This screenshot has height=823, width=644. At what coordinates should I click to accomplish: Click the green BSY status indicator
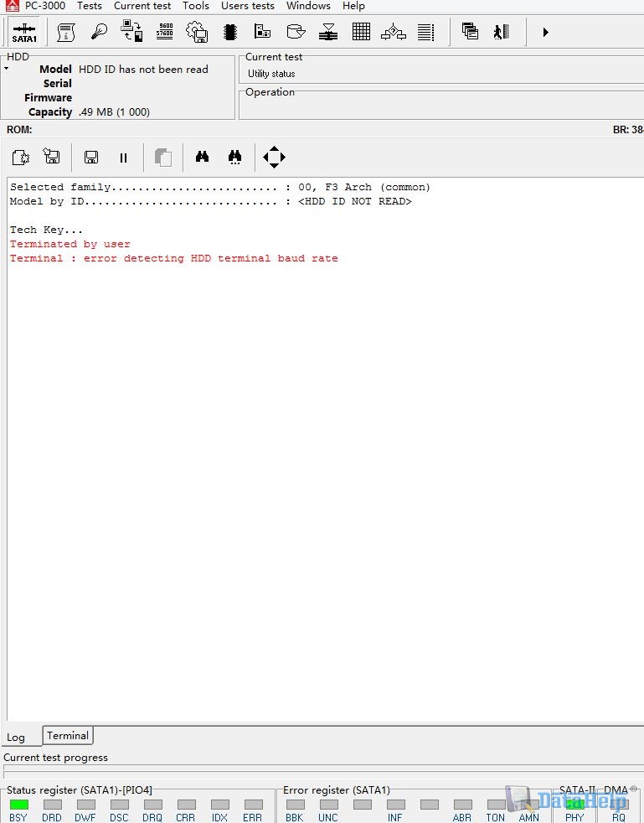[19, 804]
